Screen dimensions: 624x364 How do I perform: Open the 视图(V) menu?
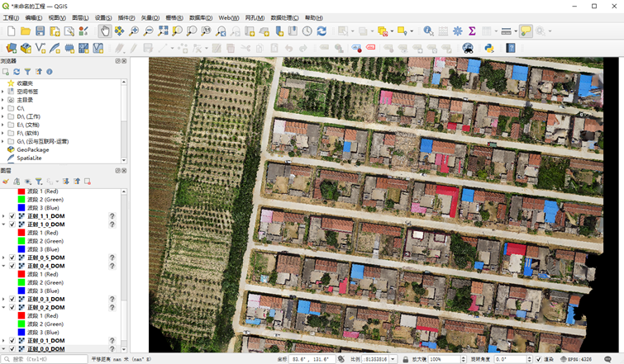tap(57, 18)
